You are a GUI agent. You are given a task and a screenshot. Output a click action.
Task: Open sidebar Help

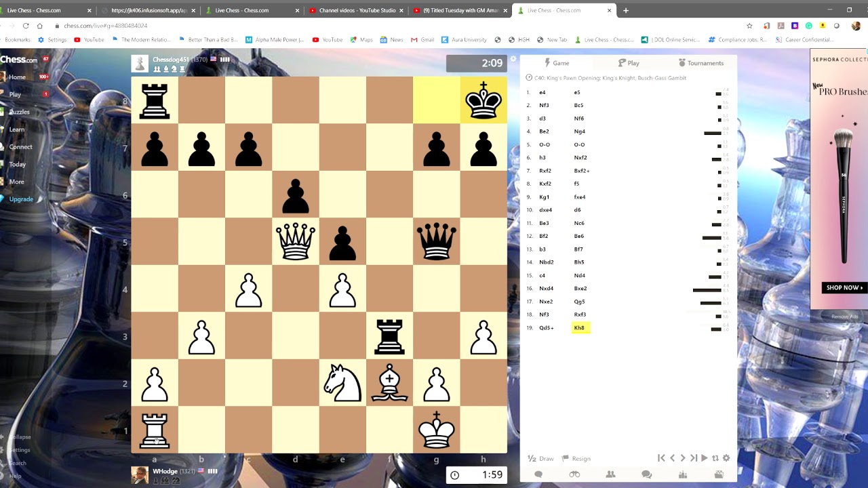point(16,476)
